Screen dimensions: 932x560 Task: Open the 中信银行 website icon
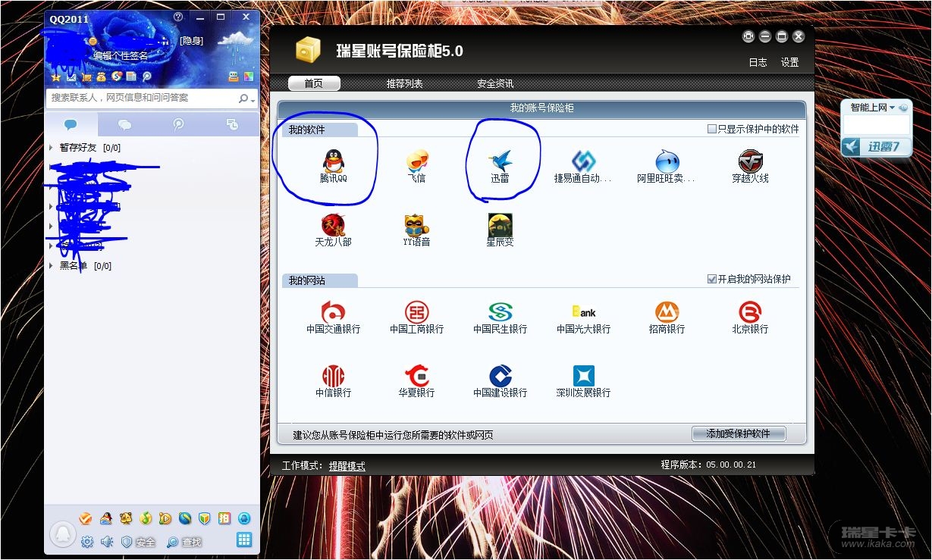click(x=333, y=381)
